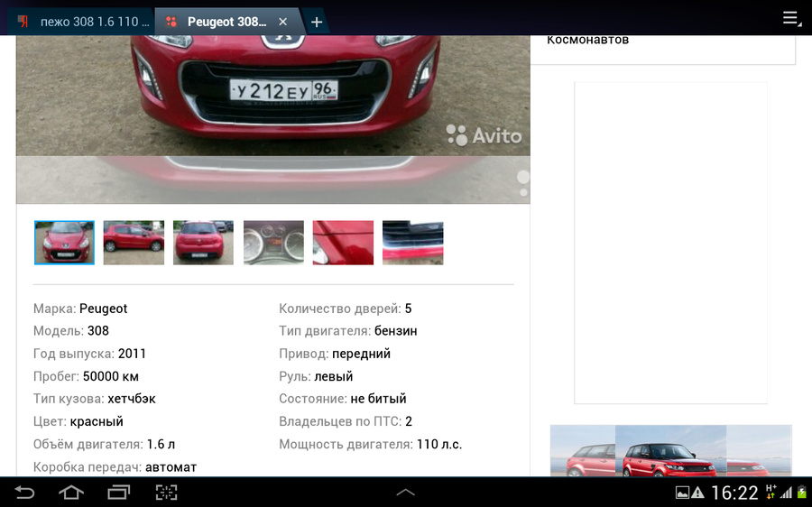The height and width of the screenshot is (507, 812).
Task: Select the rear-view car thumbnail
Action: tap(203, 243)
